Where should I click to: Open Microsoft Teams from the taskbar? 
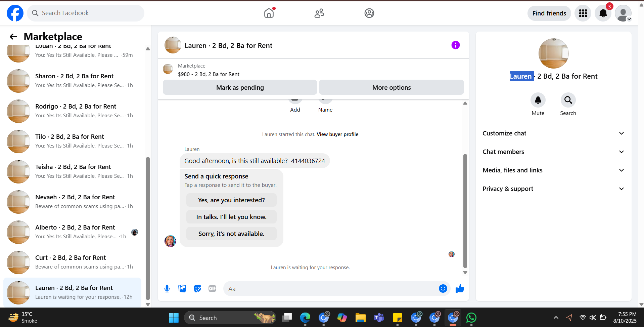(379, 318)
